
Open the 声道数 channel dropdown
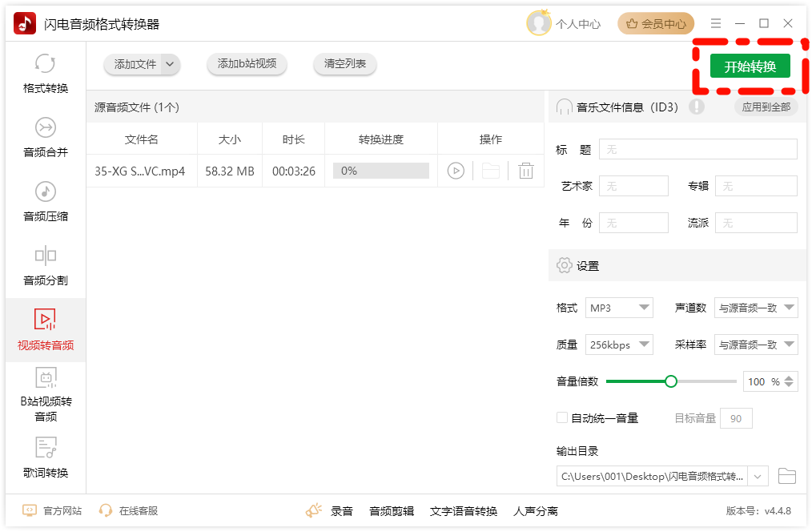[x=756, y=308]
